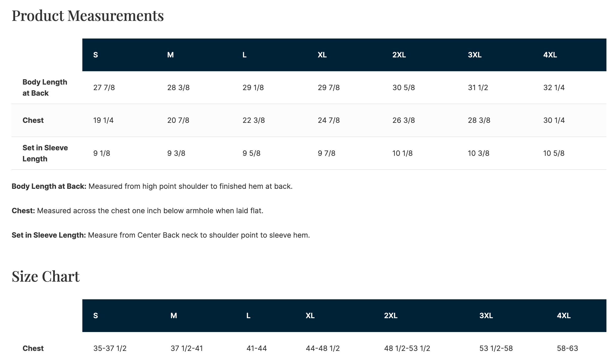615x364 pixels.
Task: Click the 19 1/4 chest measurement cell
Action: [103, 120]
